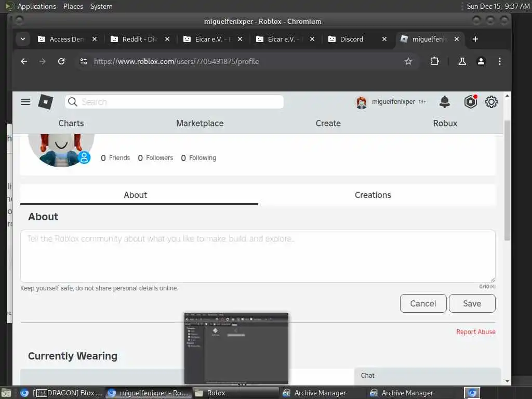Close the miguelfenixper tab

[x=457, y=39]
